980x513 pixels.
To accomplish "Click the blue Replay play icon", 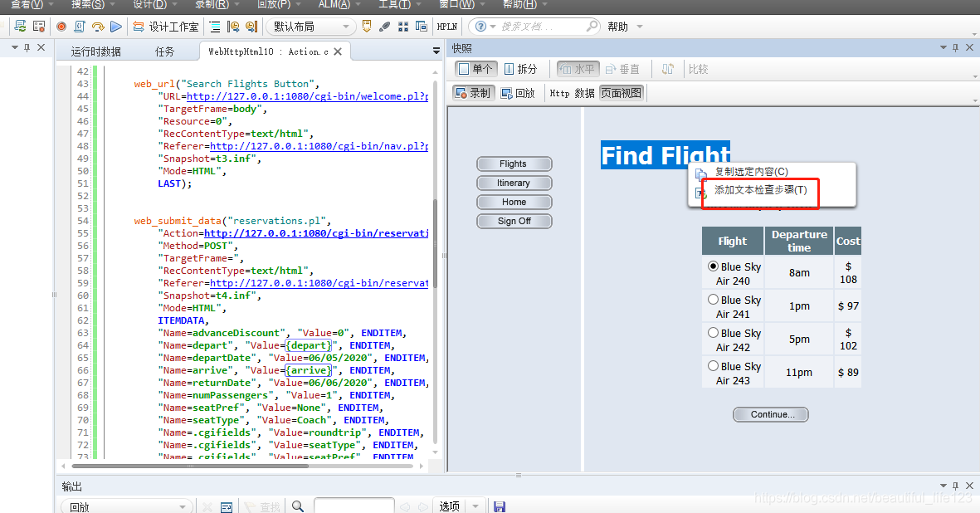I will point(115,27).
